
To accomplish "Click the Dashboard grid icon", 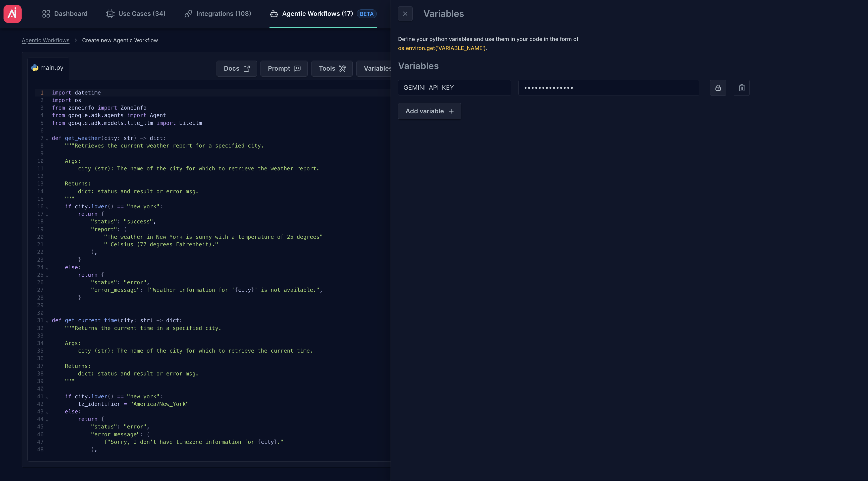I will tap(46, 14).
